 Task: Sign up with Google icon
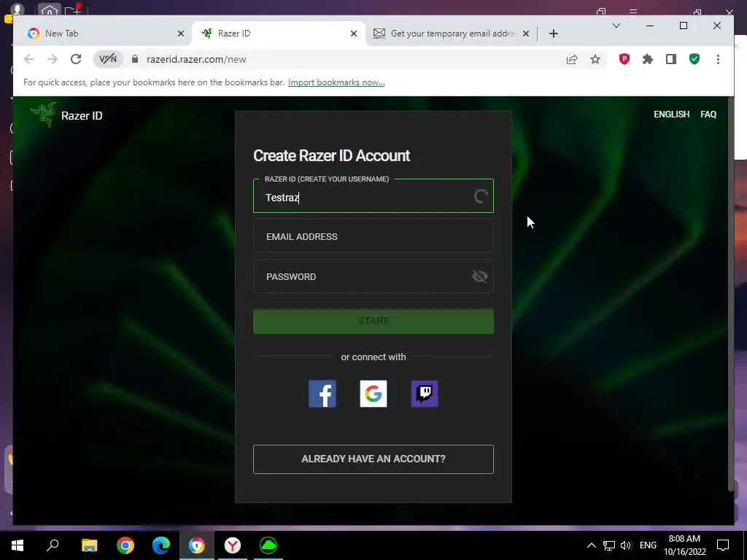click(373, 394)
